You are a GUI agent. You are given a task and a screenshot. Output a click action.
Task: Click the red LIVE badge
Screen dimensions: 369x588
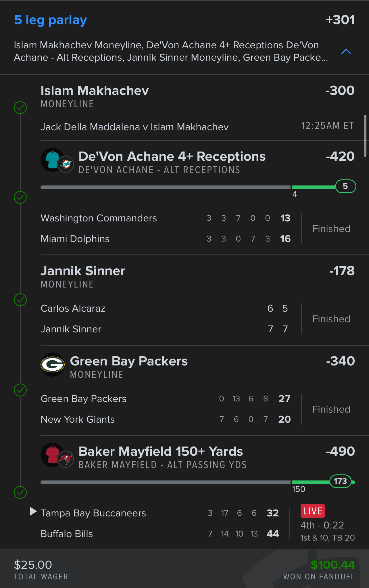pos(313,511)
